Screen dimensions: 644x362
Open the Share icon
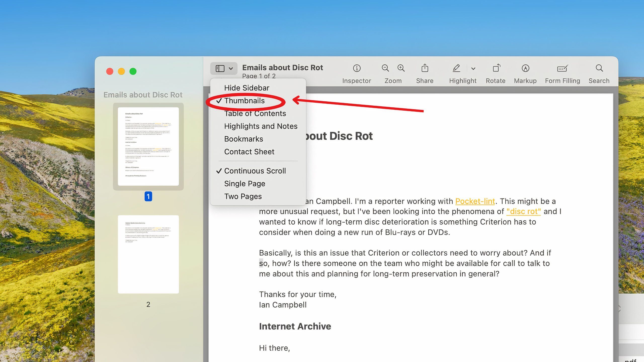[x=425, y=68]
